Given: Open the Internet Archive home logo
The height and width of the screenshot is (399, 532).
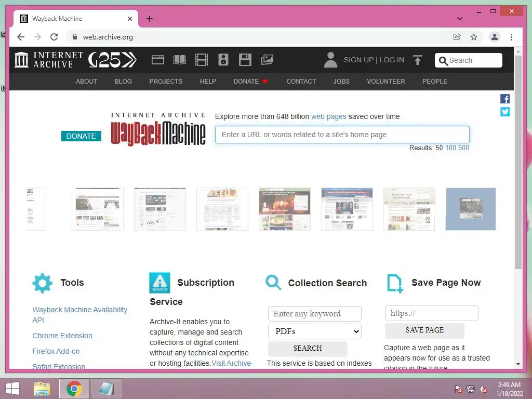Looking at the screenshot, I should tap(48, 60).
